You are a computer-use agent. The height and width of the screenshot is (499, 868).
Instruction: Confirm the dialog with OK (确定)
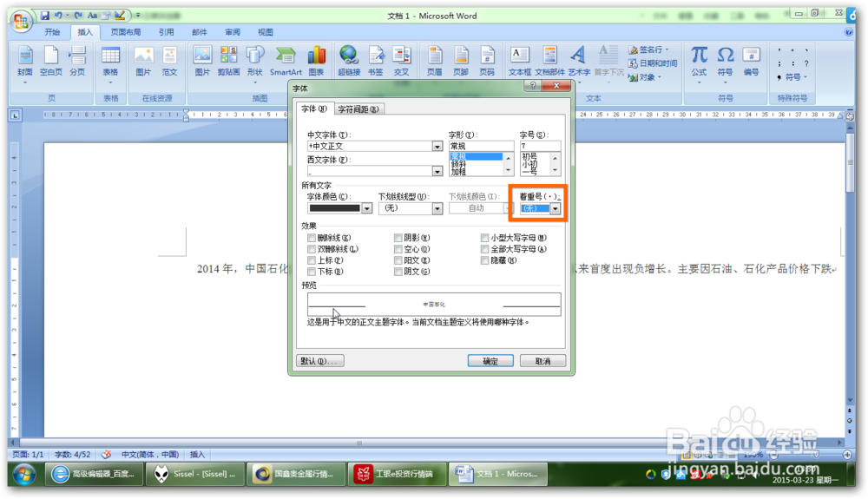pos(490,361)
